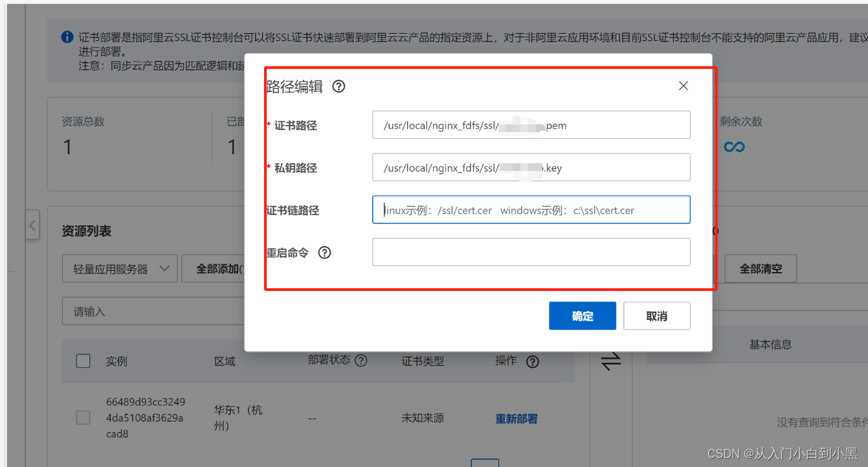Screen dimensions: 868x467
Task: Click the 证书路径 input field
Action: point(531,125)
